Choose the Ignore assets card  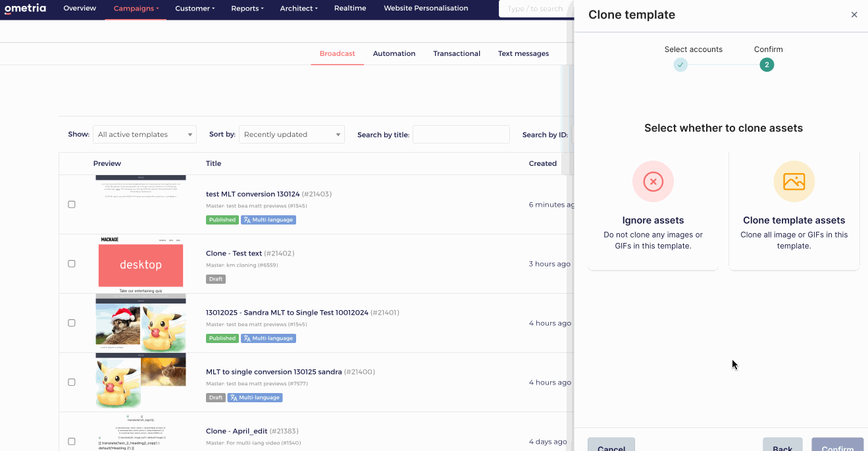(653, 211)
